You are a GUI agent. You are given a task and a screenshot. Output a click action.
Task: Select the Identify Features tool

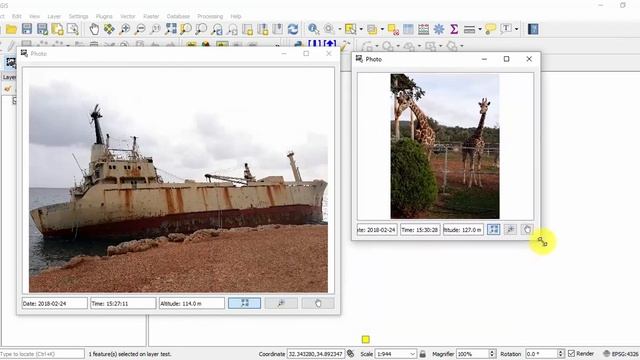[313, 29]
